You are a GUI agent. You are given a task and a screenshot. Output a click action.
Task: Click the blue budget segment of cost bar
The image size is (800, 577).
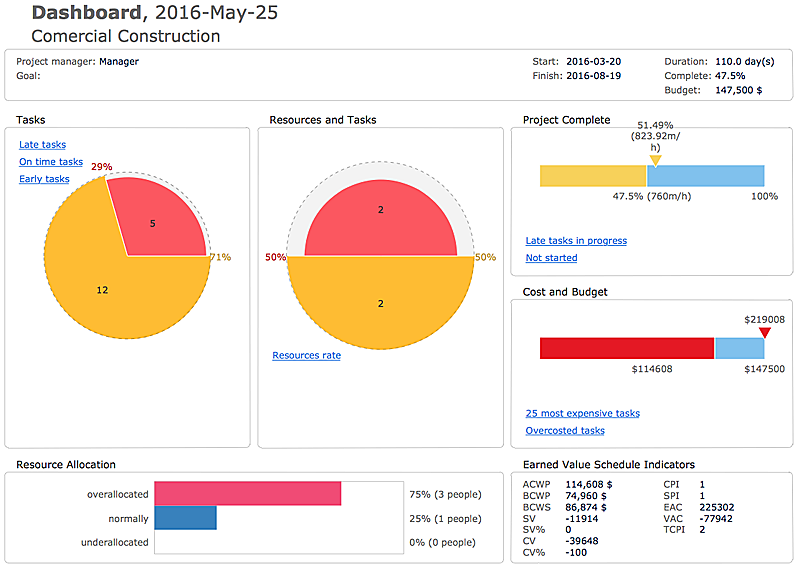(740, 348)
